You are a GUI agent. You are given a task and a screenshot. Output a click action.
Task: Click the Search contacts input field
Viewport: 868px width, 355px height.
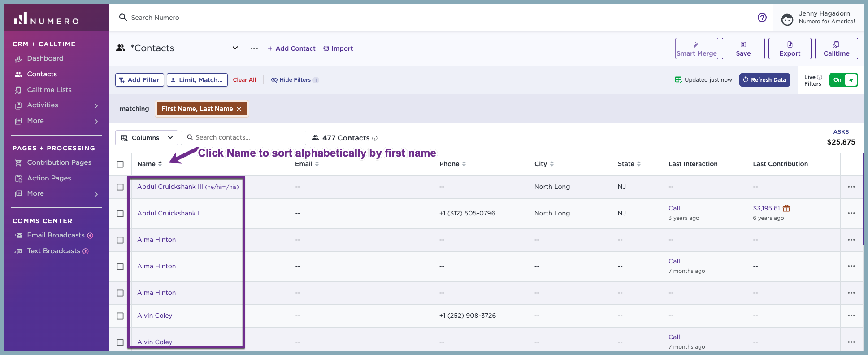click(x=243, y=138)
